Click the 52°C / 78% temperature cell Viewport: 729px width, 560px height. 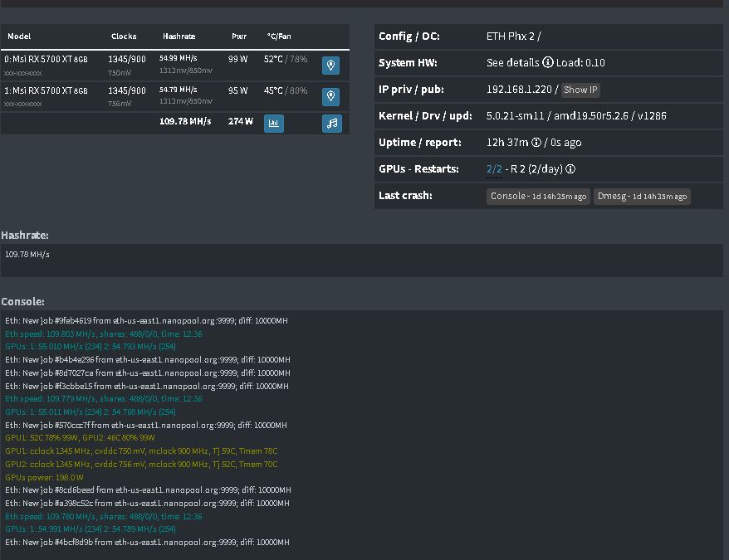pos(286,60)
